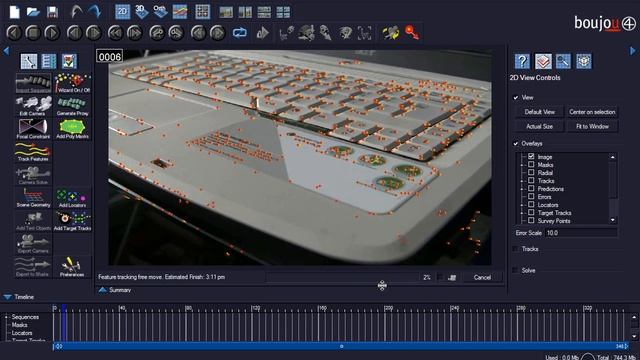
Task: Redo the last action
Action: (x=95, y=11)
